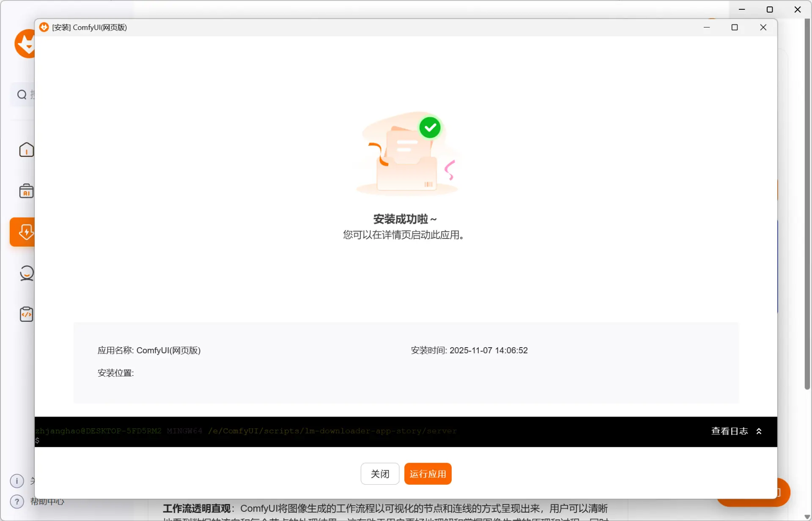This screenshot has height=521, width=812.
Task: Click the main window vertical scrollbar thumb
Action: [x=807, y=203]
